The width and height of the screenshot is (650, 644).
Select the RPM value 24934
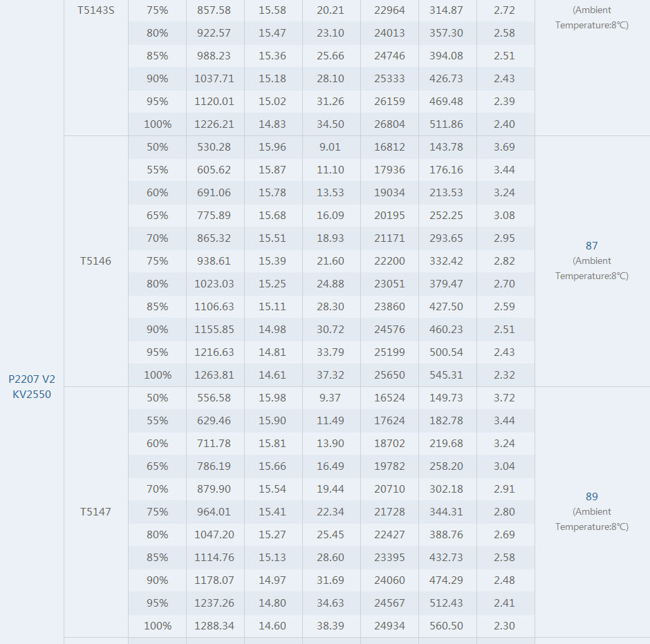(389, 626)
